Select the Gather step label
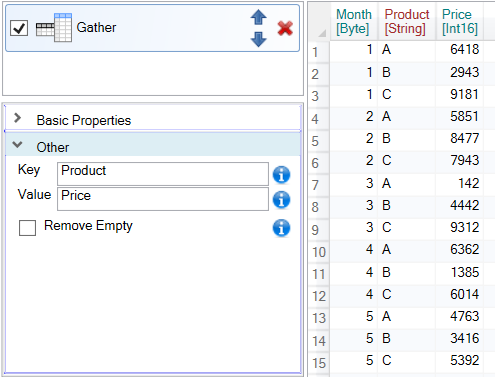Image resolution: width=495 pixels, height=377 pixels. tap(96, 28)
